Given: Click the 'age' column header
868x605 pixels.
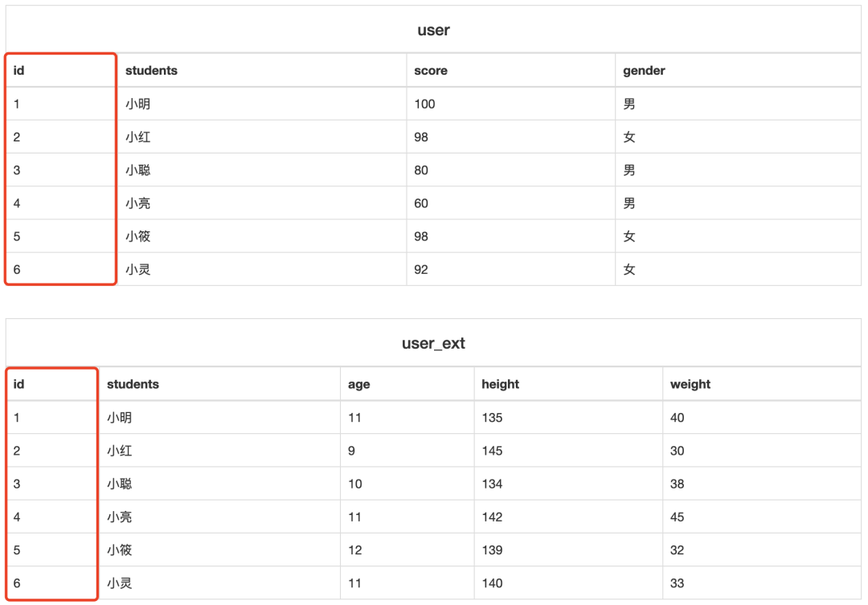Looking at the screenshot, I should (x=358, y=384).
